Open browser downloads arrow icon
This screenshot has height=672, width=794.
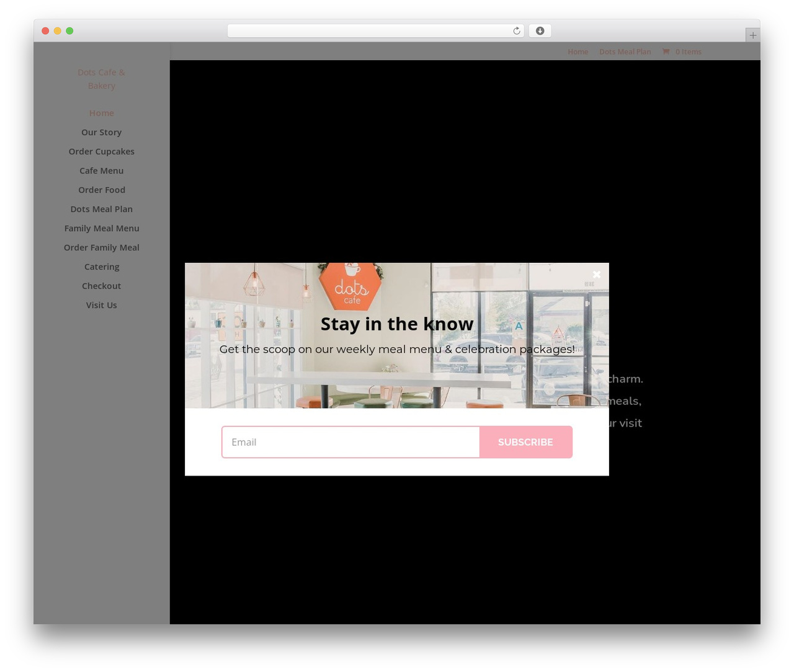[x=540, y=31]
